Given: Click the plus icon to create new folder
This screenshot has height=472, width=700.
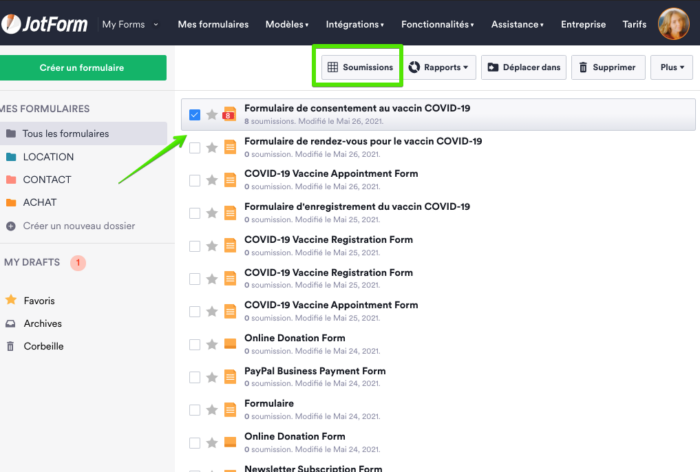Looking at the screenshot, I should pyautogui.click(x=11, y=226).
